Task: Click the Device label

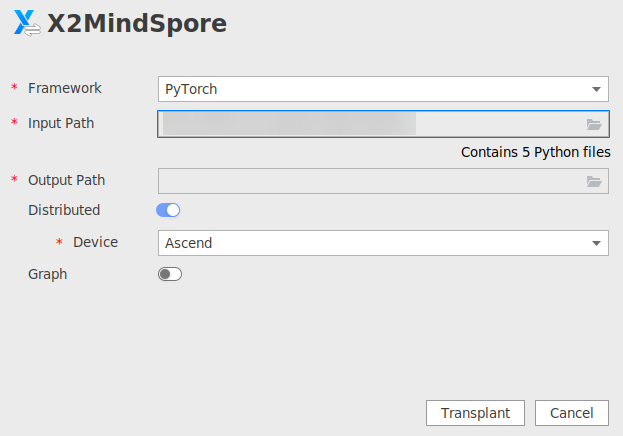Action: 96,242
